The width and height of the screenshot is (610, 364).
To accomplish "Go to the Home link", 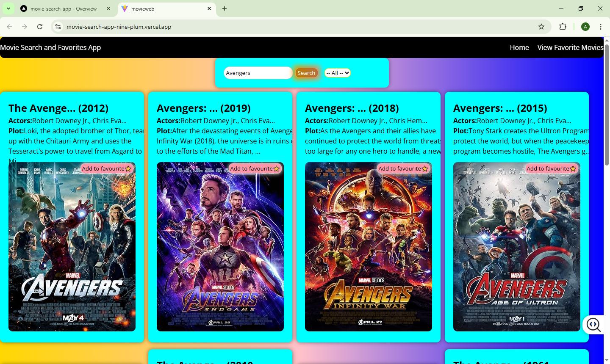I will pos(519,47).
